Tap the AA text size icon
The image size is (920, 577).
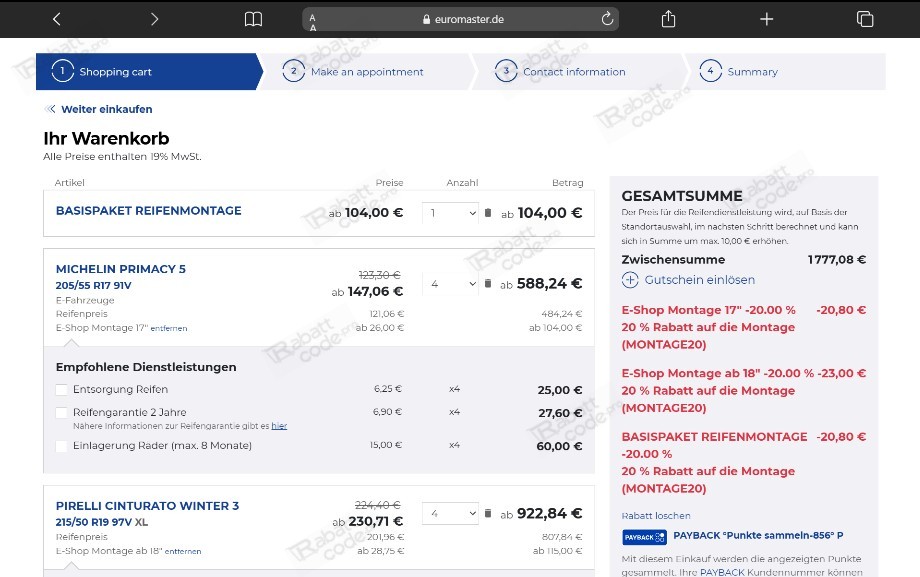point(313,22)
